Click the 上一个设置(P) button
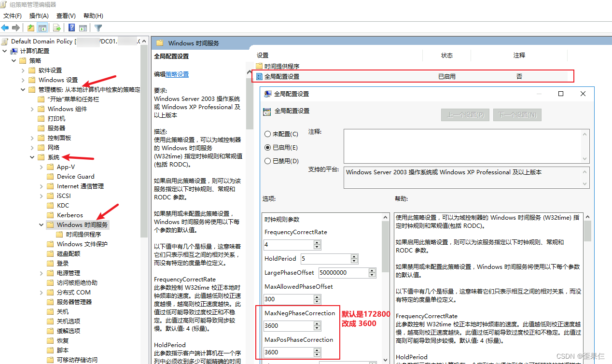The width and height of the screenshot is (612, 364). click(x=465, y=115)
